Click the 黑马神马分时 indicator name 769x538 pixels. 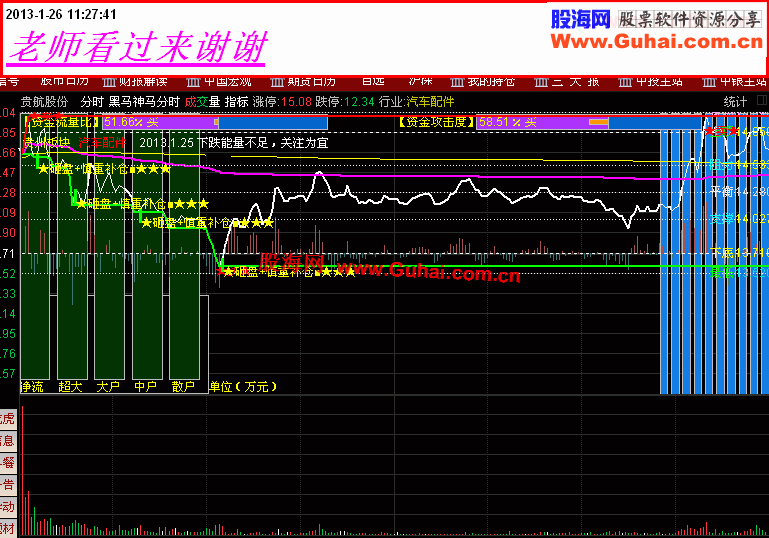pos(144,102)
